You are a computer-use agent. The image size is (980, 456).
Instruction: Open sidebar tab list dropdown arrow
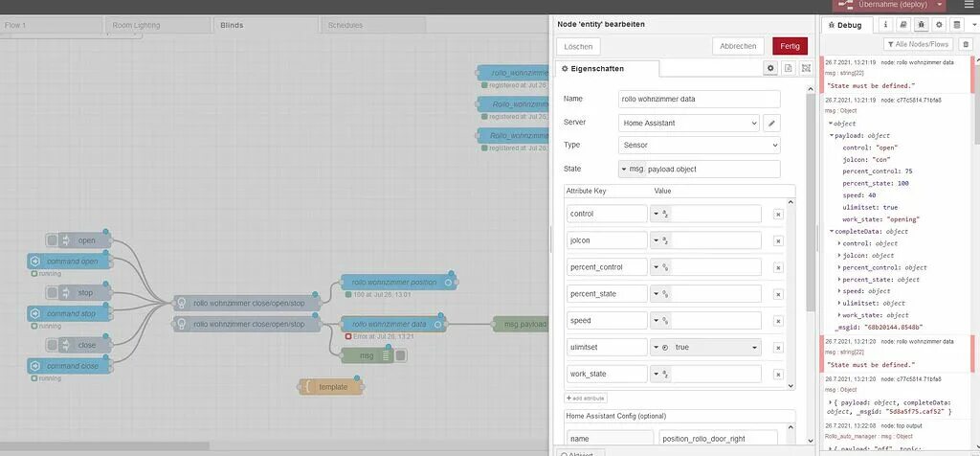click(973, 24)
